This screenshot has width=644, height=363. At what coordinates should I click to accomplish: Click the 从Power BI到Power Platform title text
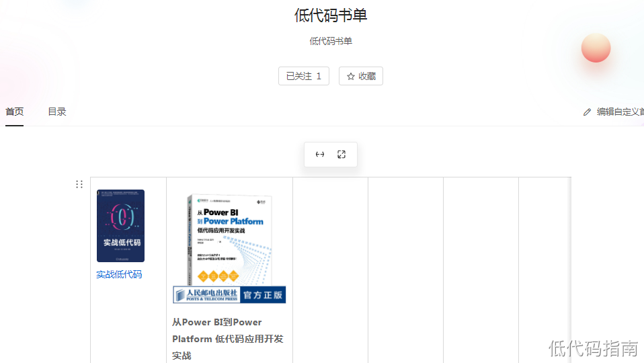[x=228, y=339]
